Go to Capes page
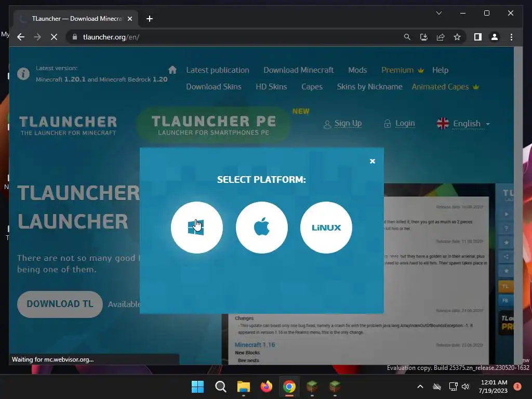Viewport: 532px width, 399px height. point(312,87)
